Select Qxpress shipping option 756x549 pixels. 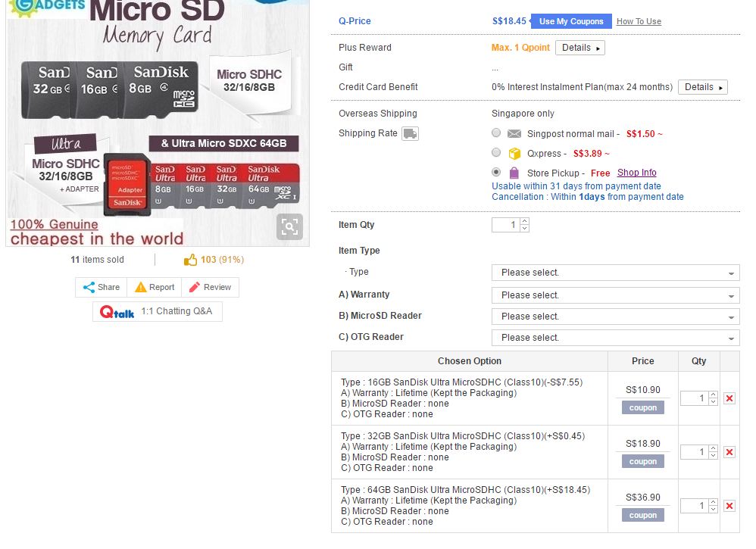496,152
